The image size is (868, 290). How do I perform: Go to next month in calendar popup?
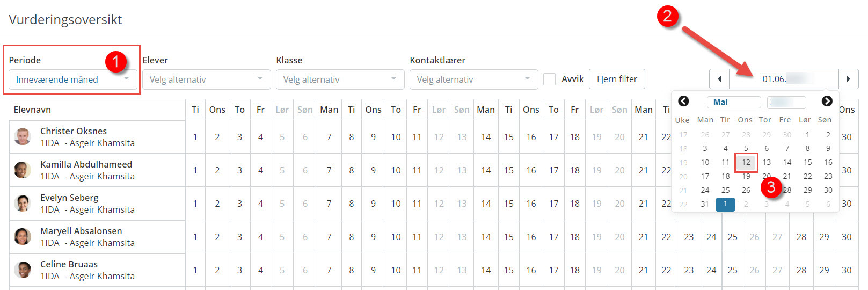[x=827, y=101]
